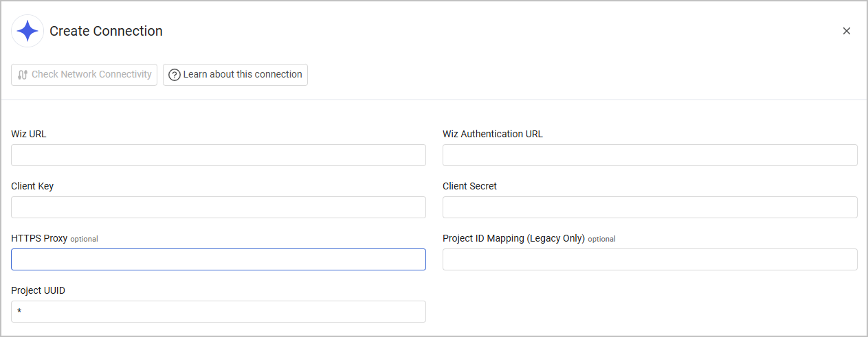The width and height of the screenshot is (868, 337).
Task: Close the Create Connection dialog
Action: pos(847,31)
